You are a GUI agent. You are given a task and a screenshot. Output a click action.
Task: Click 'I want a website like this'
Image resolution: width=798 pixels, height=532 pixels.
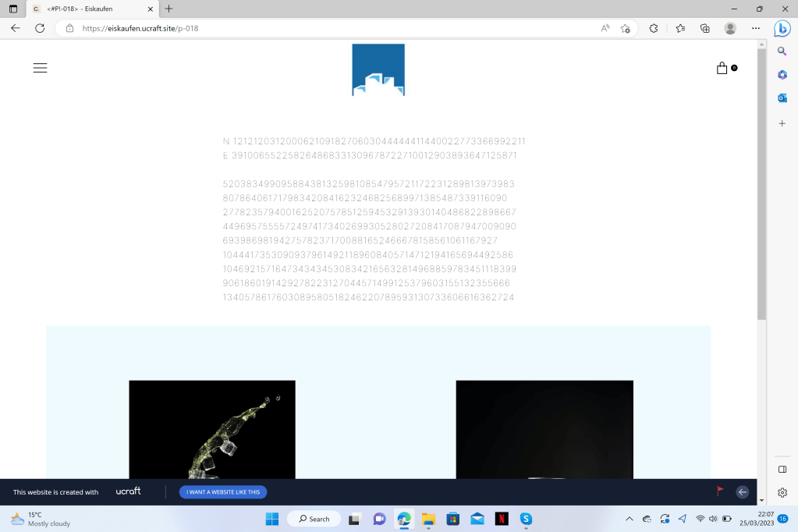tap(223, 492)
